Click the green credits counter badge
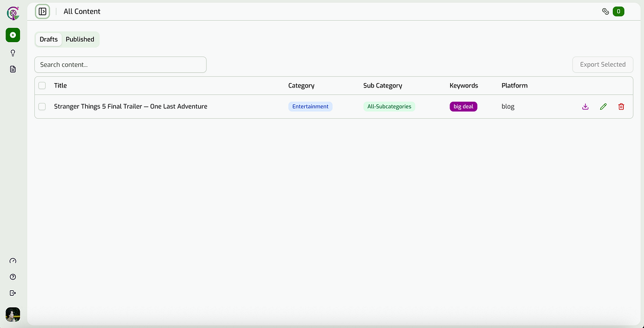This screenshot has height=328, width=644. click(618, 11)
